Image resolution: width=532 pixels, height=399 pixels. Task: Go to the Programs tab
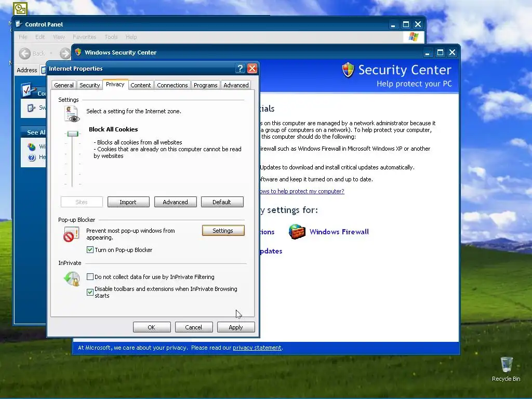pyautogui.click(x=206, y=85)
